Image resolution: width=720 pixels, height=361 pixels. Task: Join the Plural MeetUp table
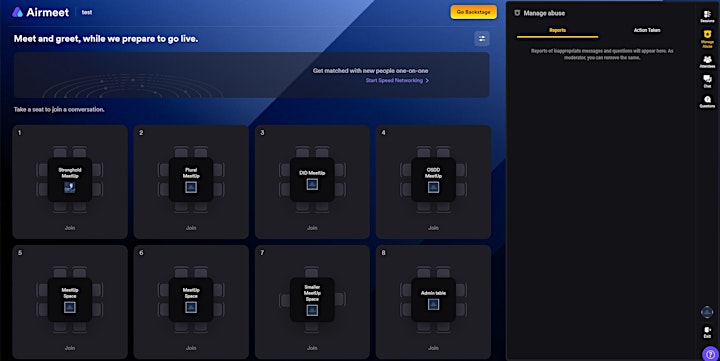pos(191,228)
